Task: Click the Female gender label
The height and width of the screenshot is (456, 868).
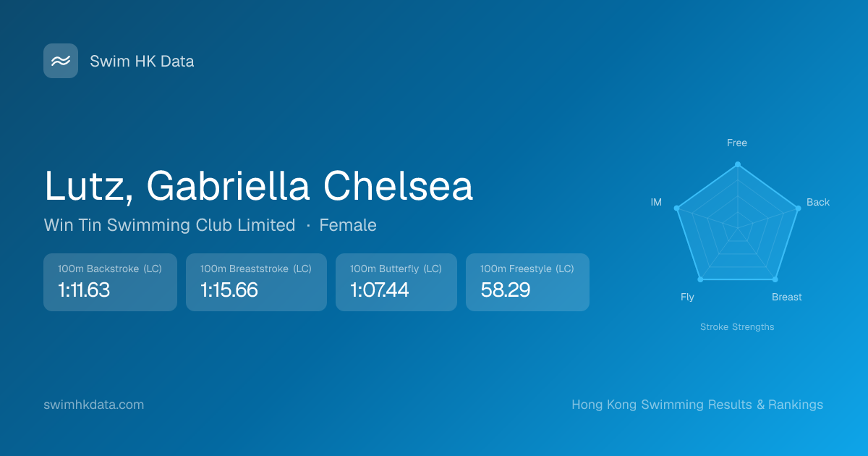Action: [348, 225]
